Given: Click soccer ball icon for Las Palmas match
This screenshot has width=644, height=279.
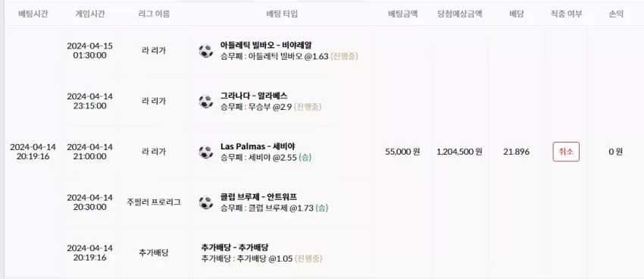Looking at the screenshot, I should click(x=206, y=152).
